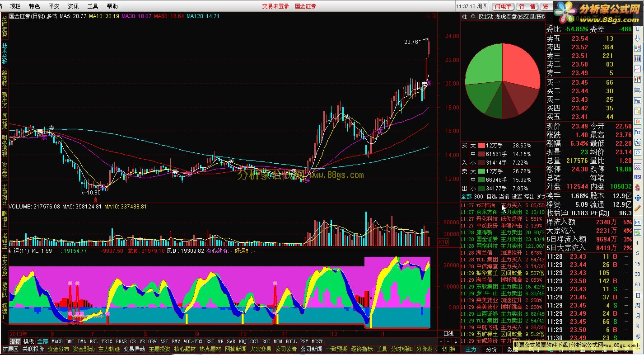
Task: Click the 行情 button at top right
Action: (527, 6)
